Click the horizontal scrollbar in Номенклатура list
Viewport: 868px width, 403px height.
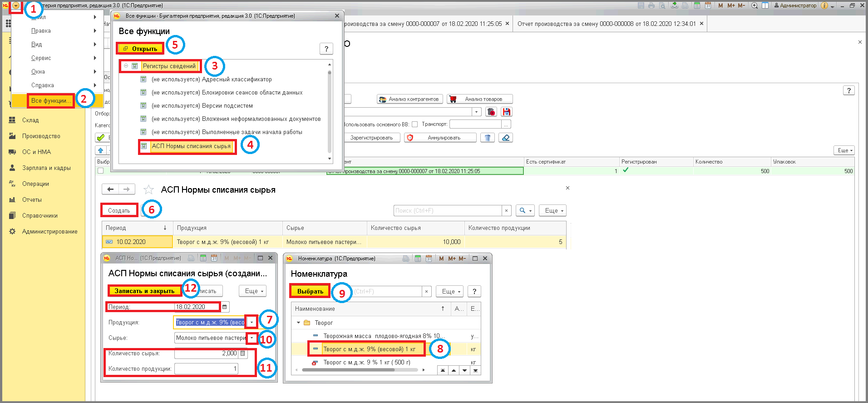pos(348,370)
